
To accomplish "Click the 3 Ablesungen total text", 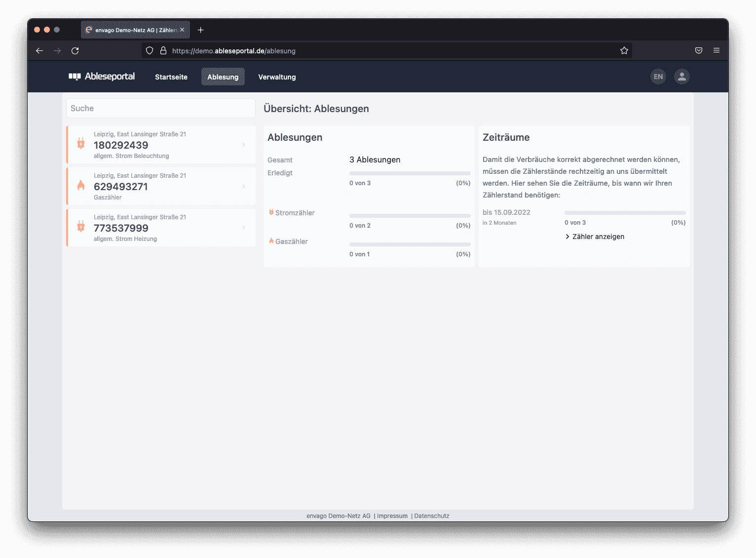I will click(x=375, y=160).
